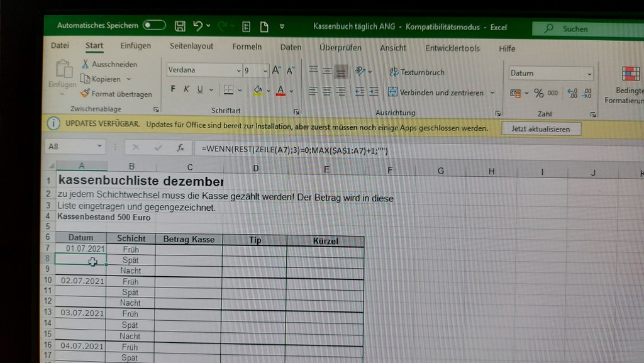Click Verbinden und zentrieren
Screen dimensions: 644x363
(x=436, y=92)
